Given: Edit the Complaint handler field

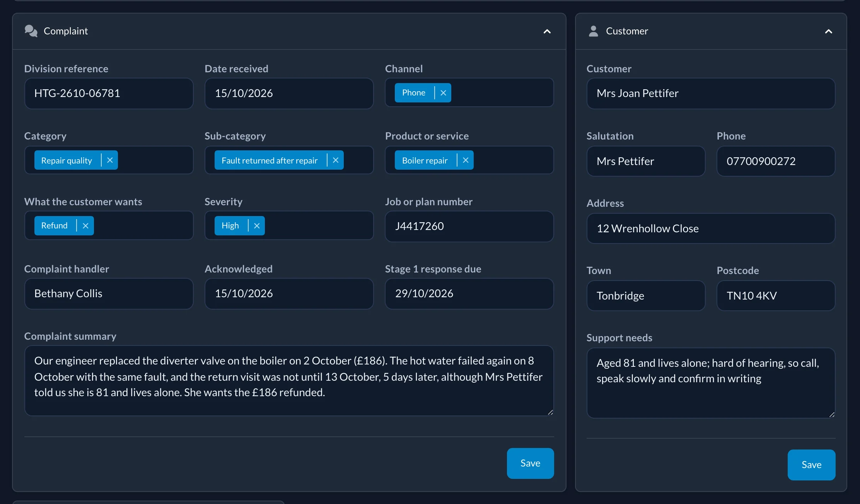Looking at the screenshot, I should coord(109,294).
